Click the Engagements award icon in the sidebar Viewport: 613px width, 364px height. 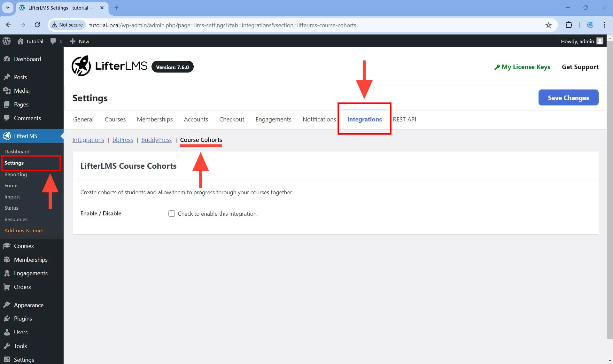[7, 273]
